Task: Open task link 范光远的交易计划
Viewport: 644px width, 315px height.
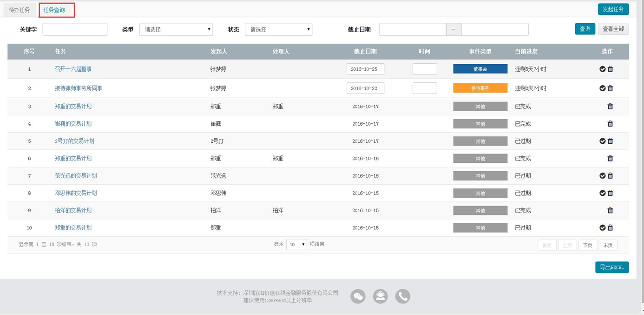Action: click(76, 175)
